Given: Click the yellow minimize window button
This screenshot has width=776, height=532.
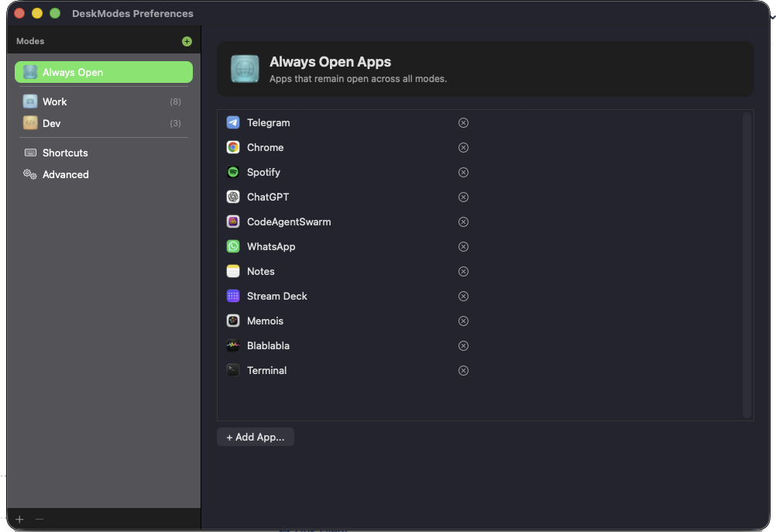Looking at the screenshot, I should pyautogui.click(x=37, y=13).
